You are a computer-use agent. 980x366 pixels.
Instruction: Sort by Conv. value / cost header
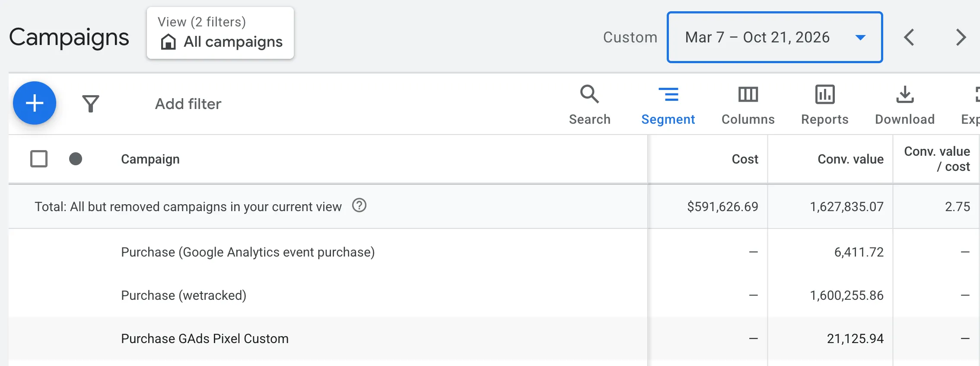pos(937,159)
